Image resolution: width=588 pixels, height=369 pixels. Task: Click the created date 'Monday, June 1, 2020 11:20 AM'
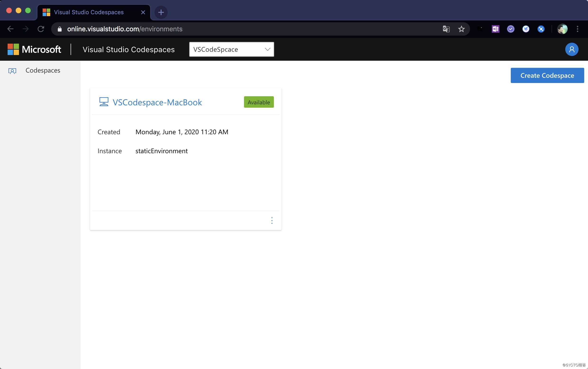tap(182, 132)
